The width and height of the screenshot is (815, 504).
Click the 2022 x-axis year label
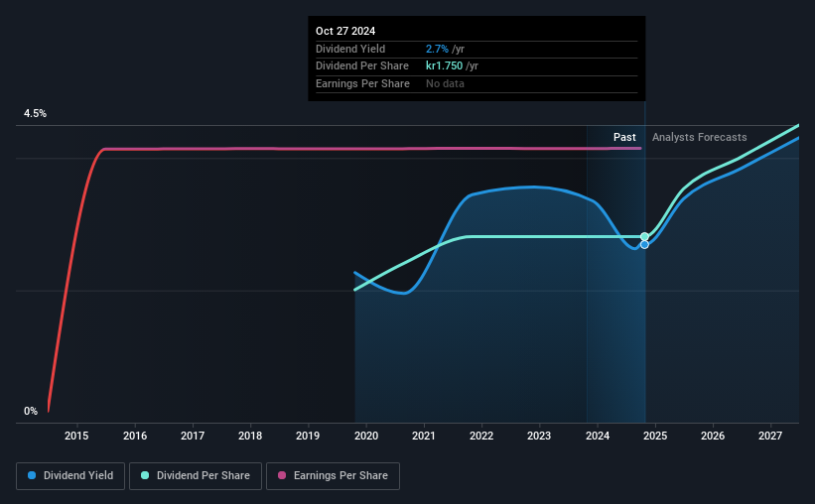pyautogui.click(x=481, y=436)
